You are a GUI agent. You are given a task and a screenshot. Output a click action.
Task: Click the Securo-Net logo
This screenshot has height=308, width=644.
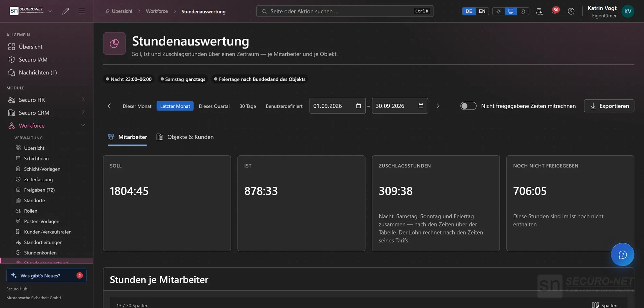(27, 11)
